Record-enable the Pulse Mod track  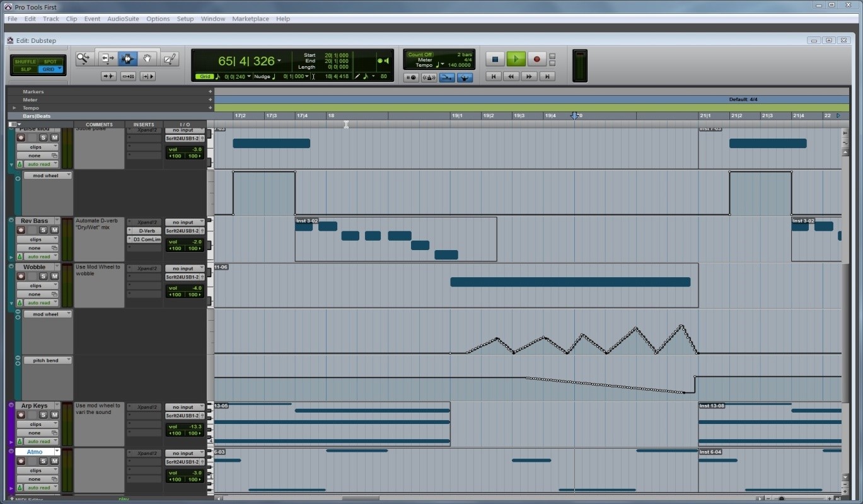(21, 138)
